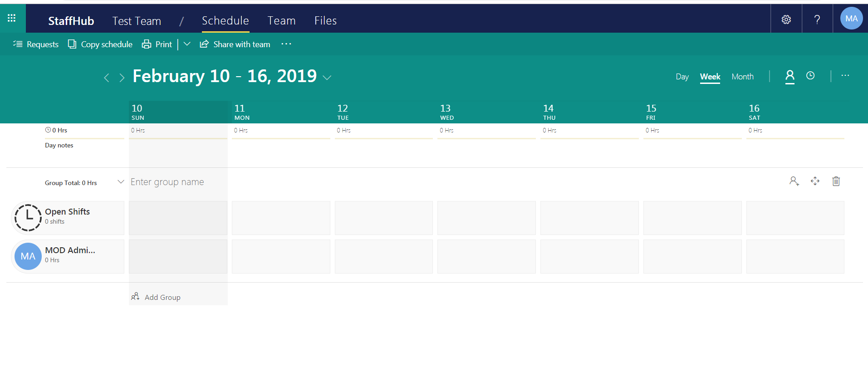Screen dimensions: 868x367
Task: Open the Team tab
Action: click(281, 21)
